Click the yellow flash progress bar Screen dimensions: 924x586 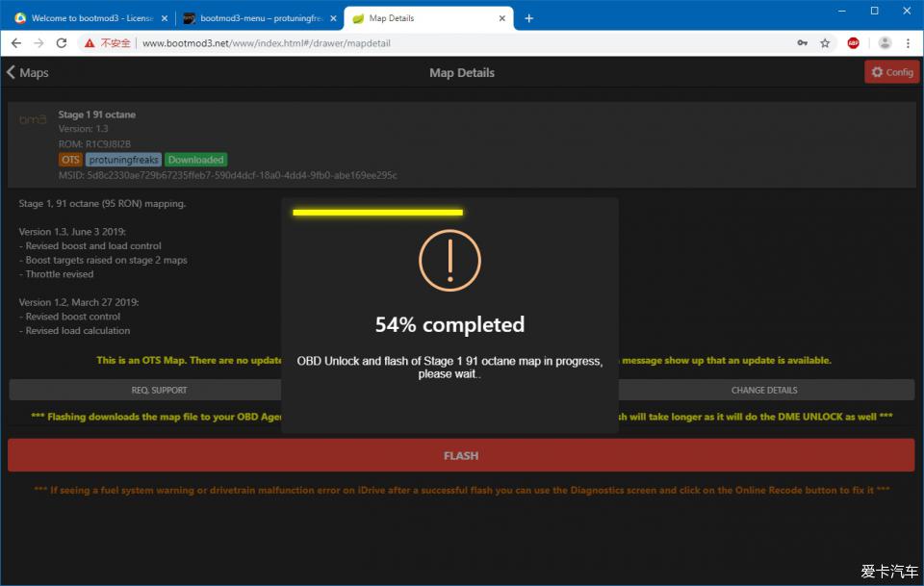tap(377, 212)
